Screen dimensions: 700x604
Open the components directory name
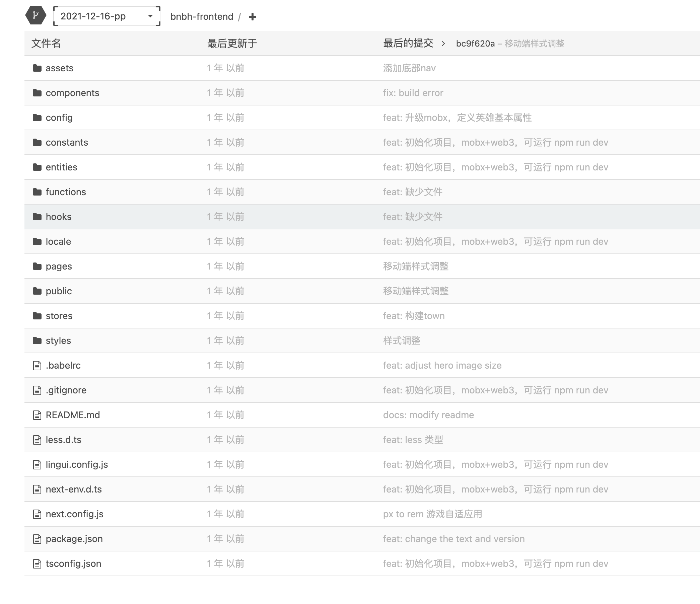point(72,93)
